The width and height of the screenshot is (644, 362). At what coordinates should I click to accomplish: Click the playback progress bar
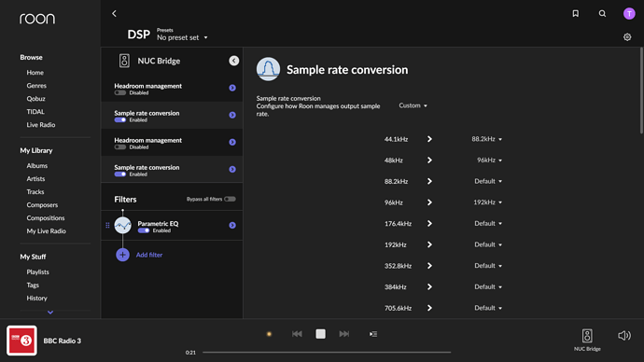327,352
